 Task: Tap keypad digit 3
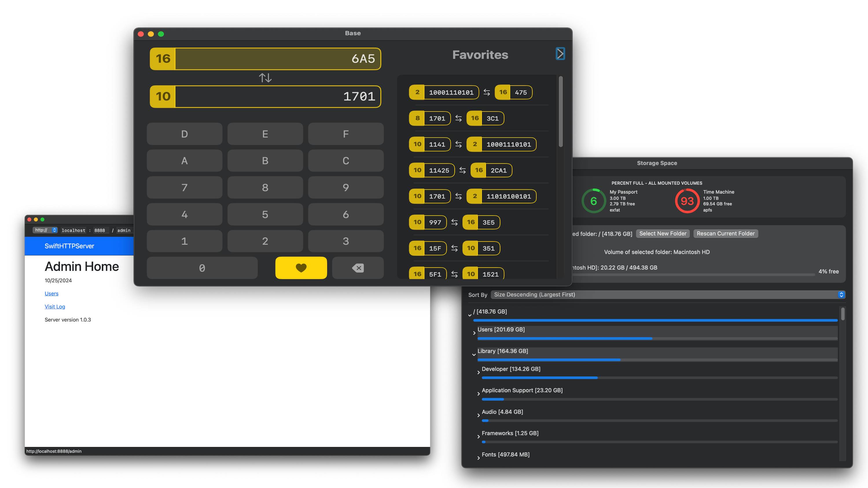coord(346,241)
